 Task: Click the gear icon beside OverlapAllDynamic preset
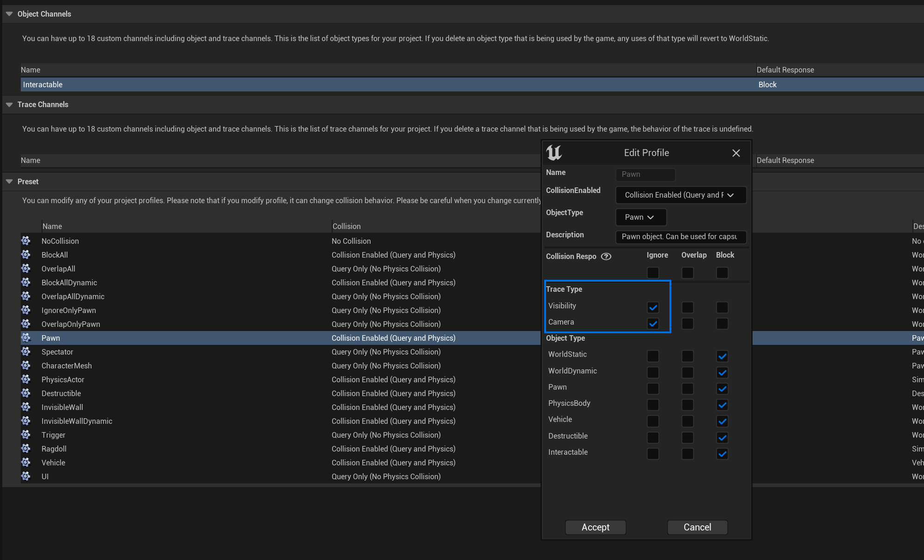[x=26, y=296]
